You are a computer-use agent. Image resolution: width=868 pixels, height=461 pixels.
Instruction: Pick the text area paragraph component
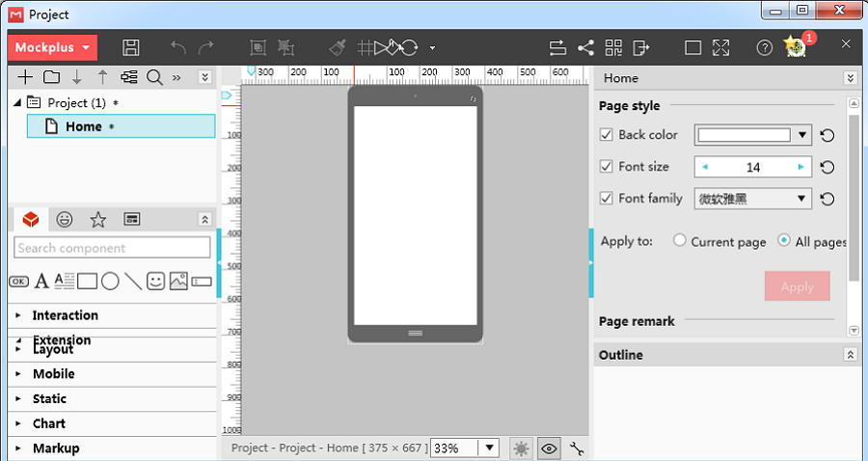point(65,282)
